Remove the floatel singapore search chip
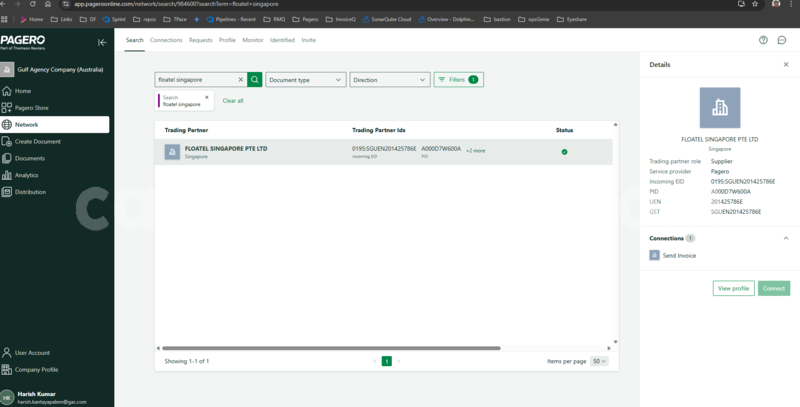The height and width of the screenshot is (407, 800). (x=207, y=97)
